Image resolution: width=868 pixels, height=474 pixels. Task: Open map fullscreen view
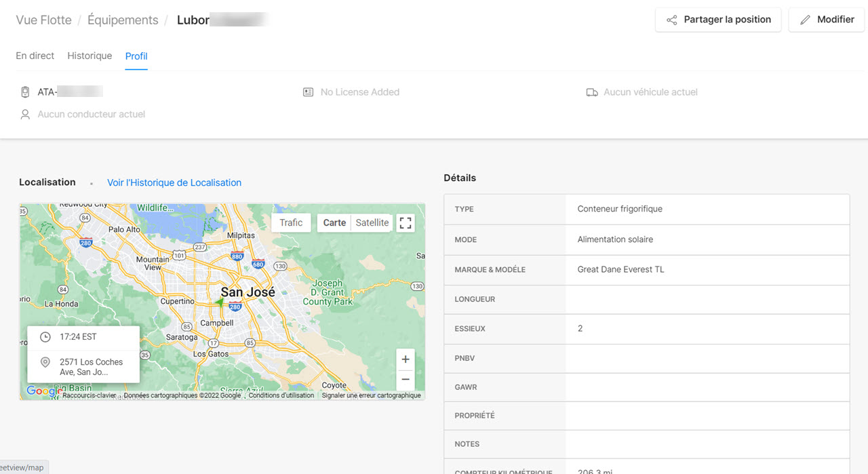406,222
